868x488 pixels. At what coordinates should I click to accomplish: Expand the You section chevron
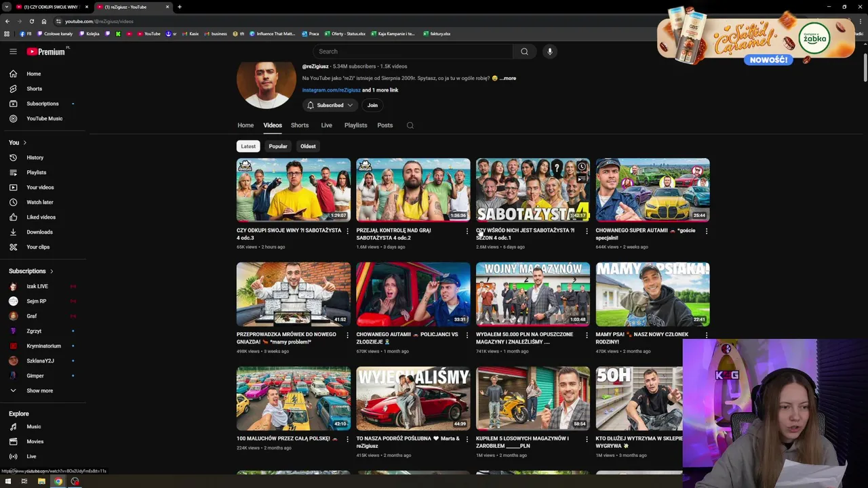click(x=24, y=142)
